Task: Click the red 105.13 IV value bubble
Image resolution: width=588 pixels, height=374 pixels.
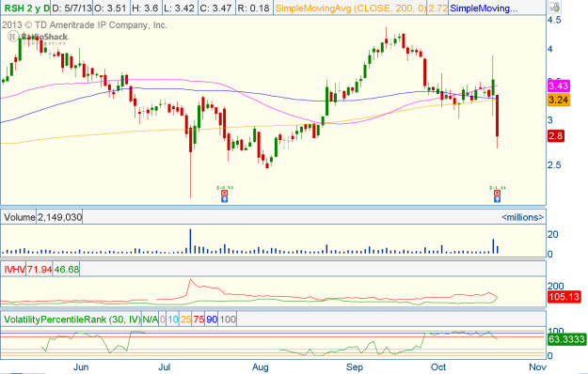Action: point(564,297)
